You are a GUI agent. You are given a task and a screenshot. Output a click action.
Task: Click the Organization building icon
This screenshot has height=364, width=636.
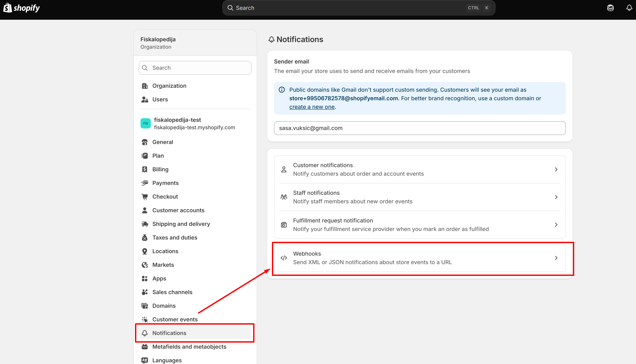(145, 86)
